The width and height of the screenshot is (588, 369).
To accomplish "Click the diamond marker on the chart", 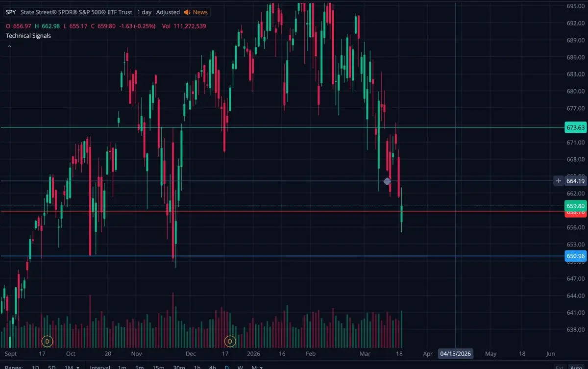I will coord(387,181).
